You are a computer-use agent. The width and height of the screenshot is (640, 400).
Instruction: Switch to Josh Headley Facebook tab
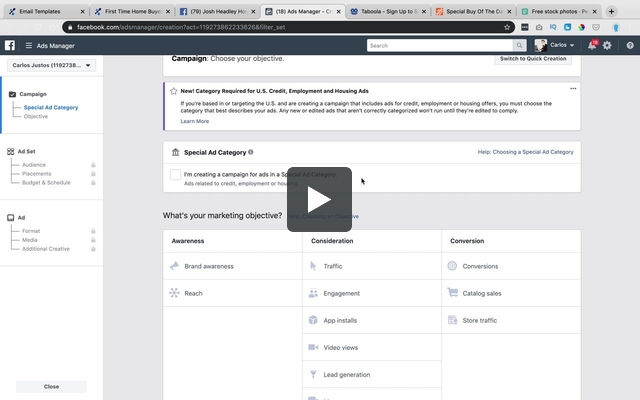click(218, 11)
